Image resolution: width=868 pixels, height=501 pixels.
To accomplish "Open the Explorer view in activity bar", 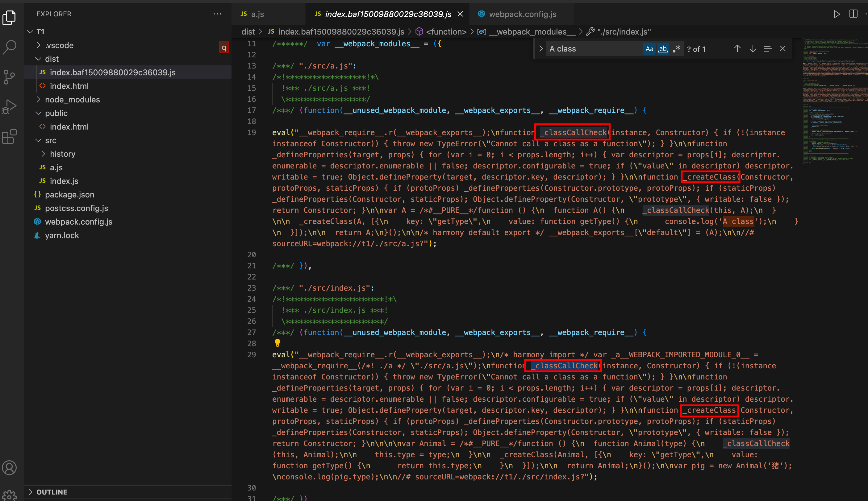I will point(9,18).
